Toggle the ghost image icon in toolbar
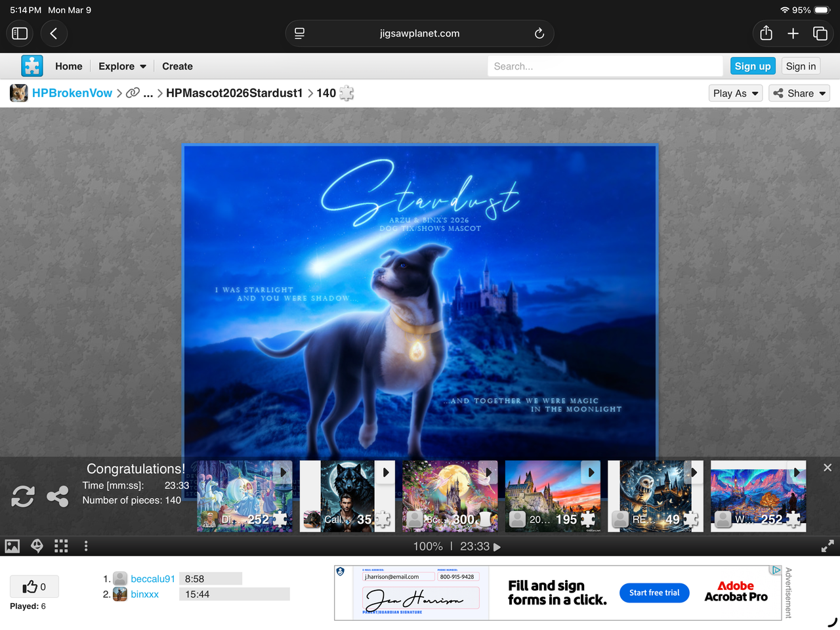 tap(37, 546)
